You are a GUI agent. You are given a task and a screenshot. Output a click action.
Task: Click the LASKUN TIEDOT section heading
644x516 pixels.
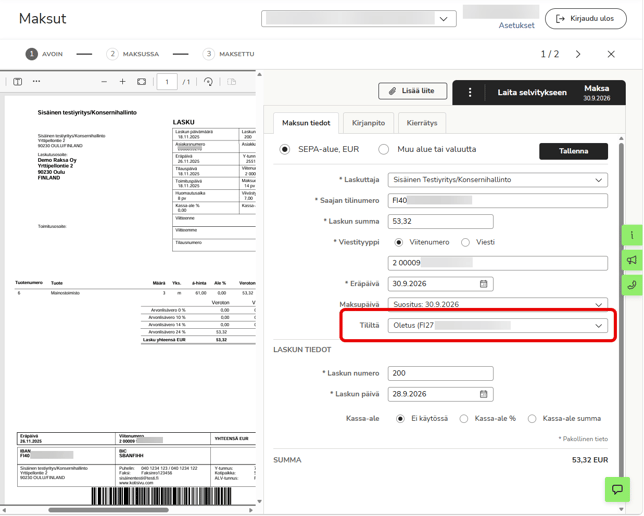pyautogui.click(x=302, y=350)
